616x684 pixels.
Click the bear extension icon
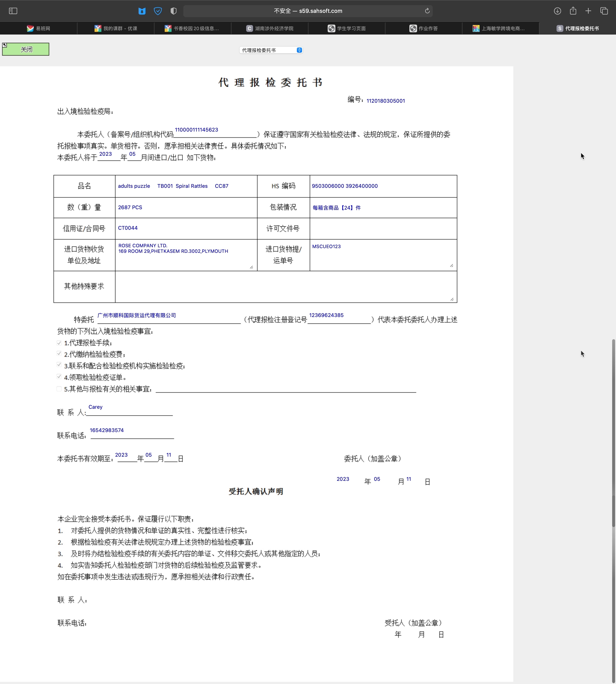coord(142,11)
